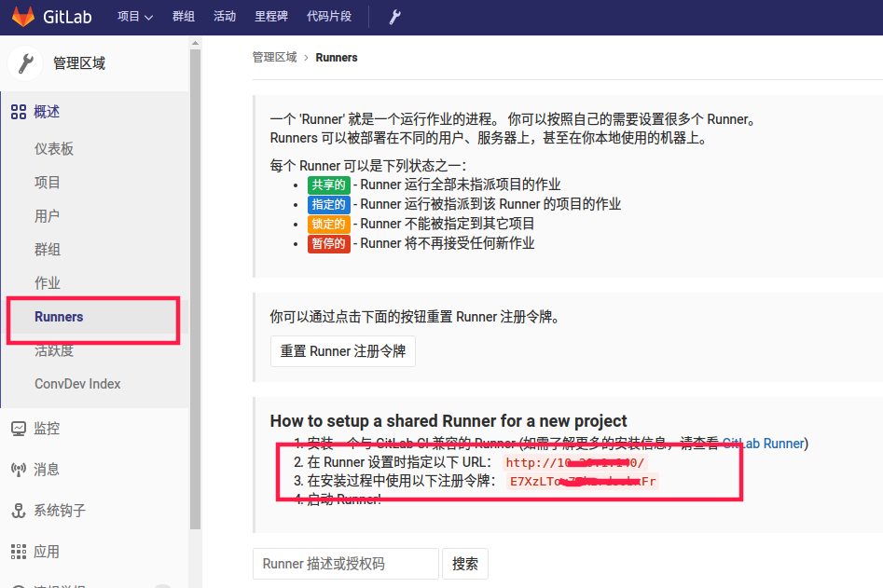Expand the 项目 dropdown in top bar
The width and height of the screenshot is (883, 588).
coord(134,17)
